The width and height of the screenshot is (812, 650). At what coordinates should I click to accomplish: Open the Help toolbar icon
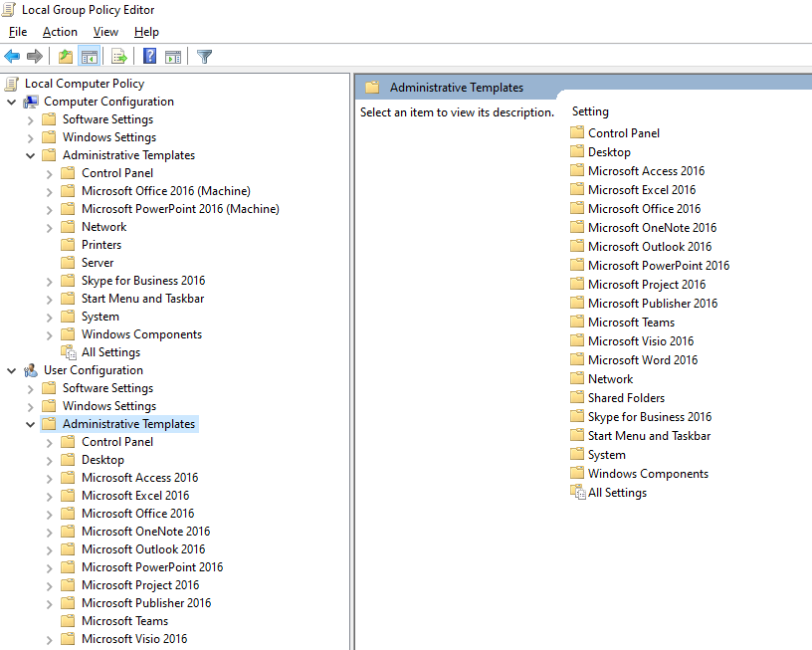tap(149, 56)
